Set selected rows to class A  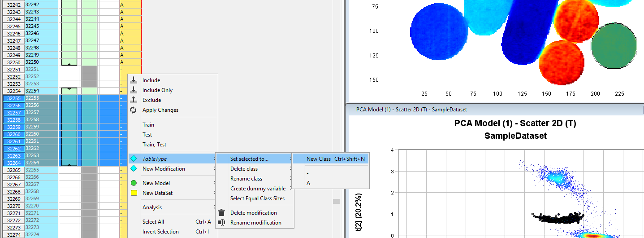click(x=308, y=183)
